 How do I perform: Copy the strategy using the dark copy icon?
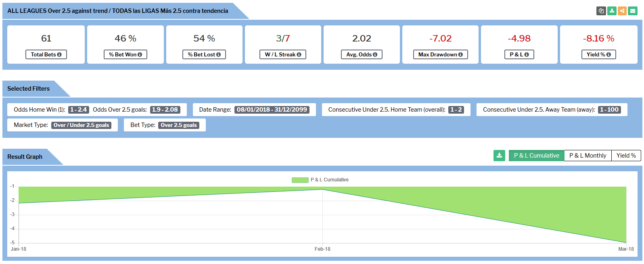tap(601, 11)
